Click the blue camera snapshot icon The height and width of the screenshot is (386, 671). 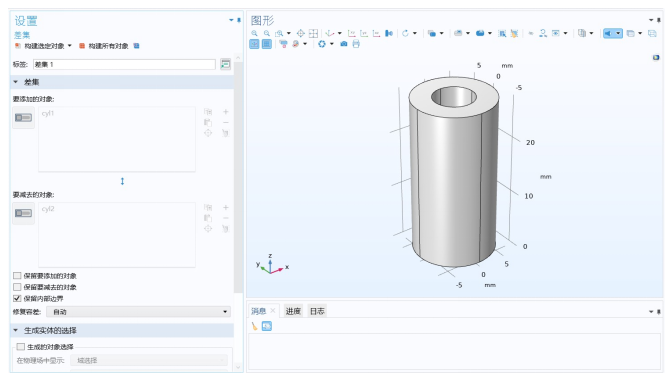(344, 44)
